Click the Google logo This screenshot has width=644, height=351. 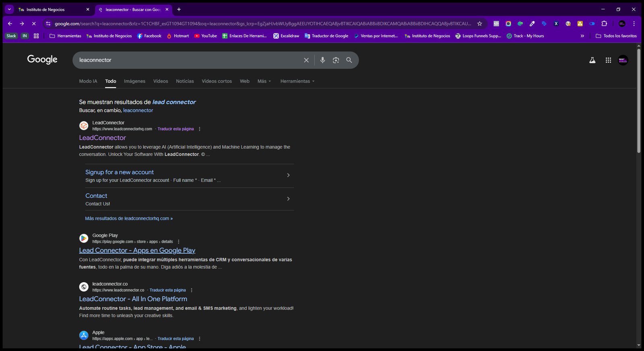coord(42,60)
